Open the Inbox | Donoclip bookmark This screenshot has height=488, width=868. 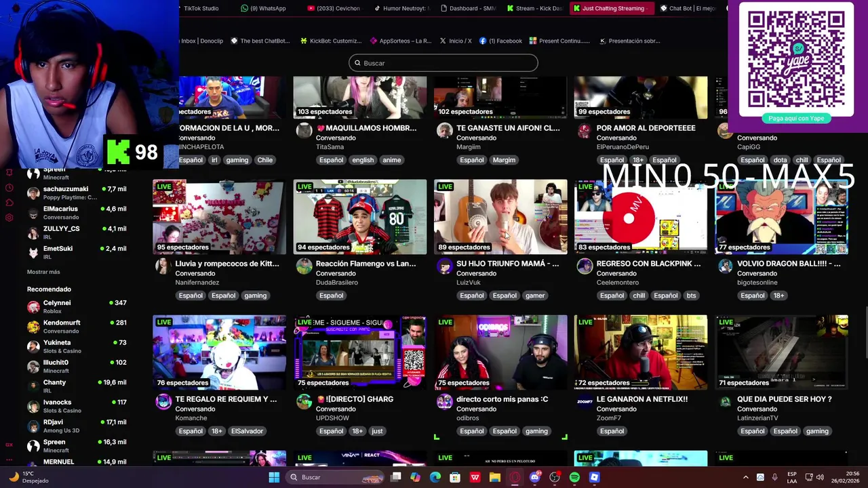click(x=201, y=41)
